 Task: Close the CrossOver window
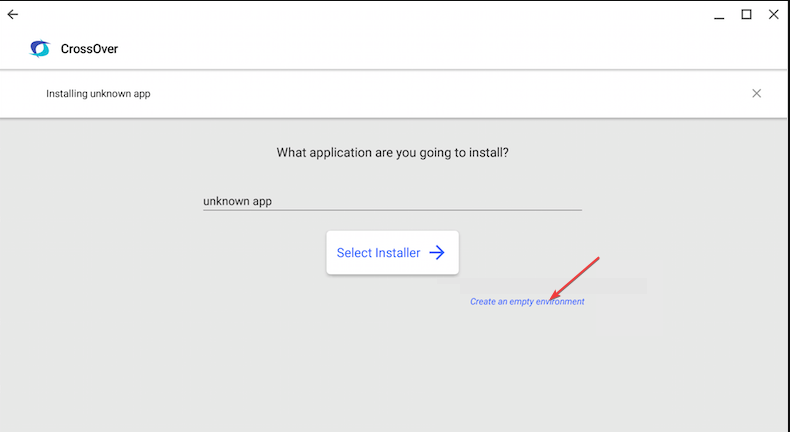(773, 15)
